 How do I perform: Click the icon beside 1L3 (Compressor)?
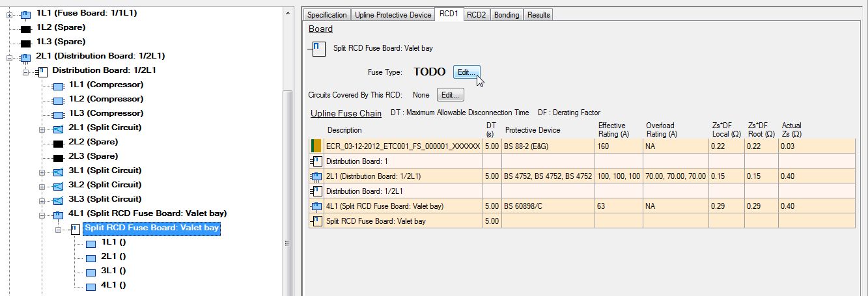click(58, 114)
